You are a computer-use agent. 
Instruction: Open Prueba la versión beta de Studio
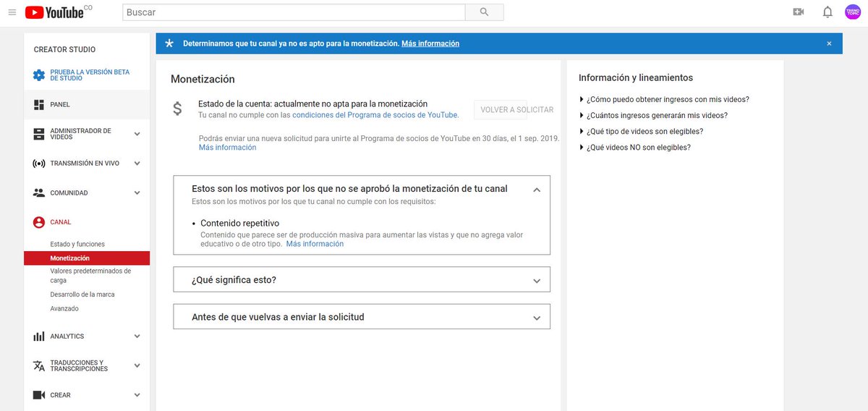click(90, 75)
